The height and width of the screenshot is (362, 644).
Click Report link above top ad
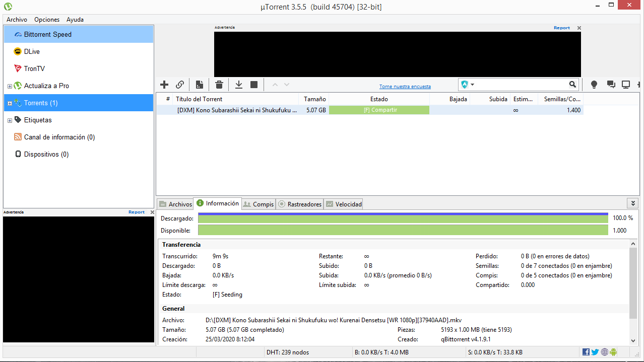point(562,28)
